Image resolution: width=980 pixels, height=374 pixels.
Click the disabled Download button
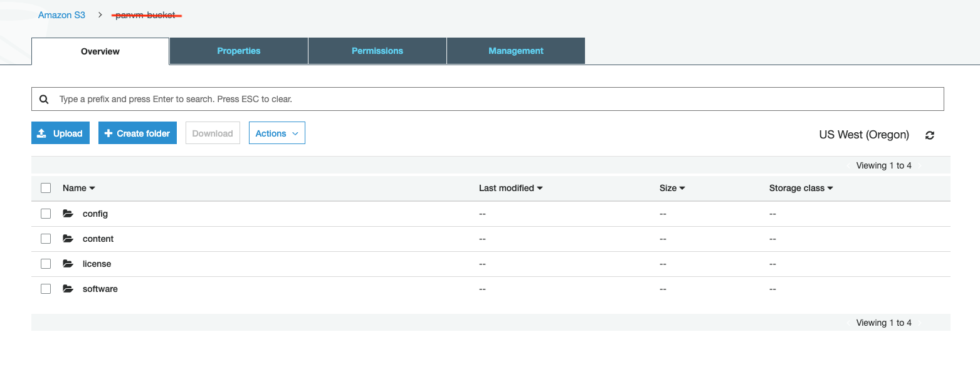click(213, 133)
